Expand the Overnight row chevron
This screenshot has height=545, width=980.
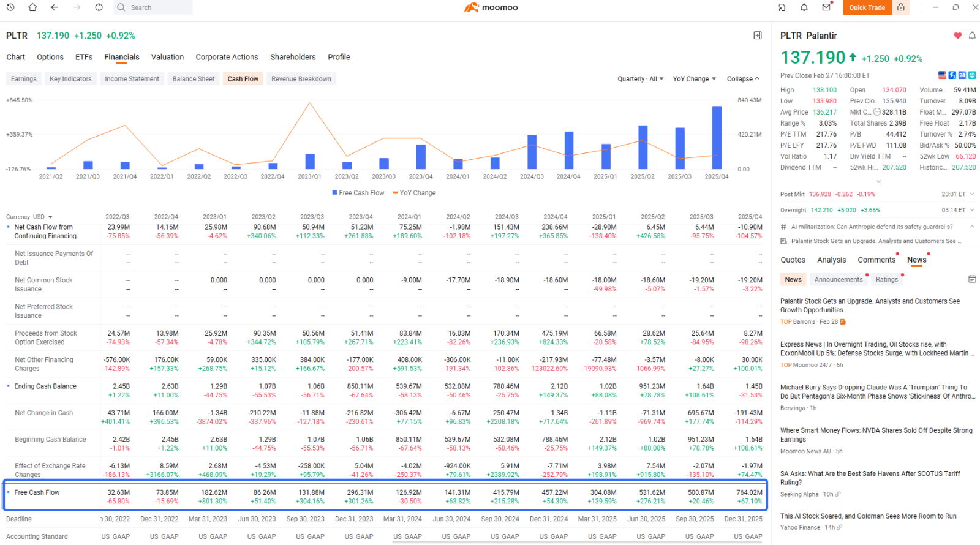972,210
